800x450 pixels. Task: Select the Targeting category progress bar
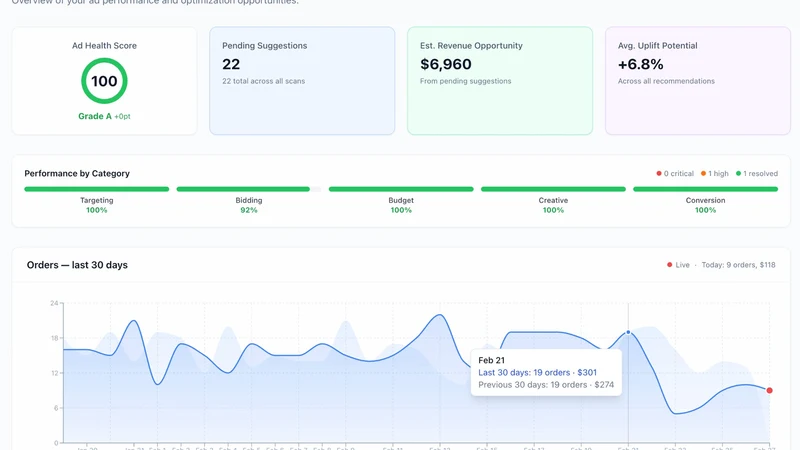(96, 189)
